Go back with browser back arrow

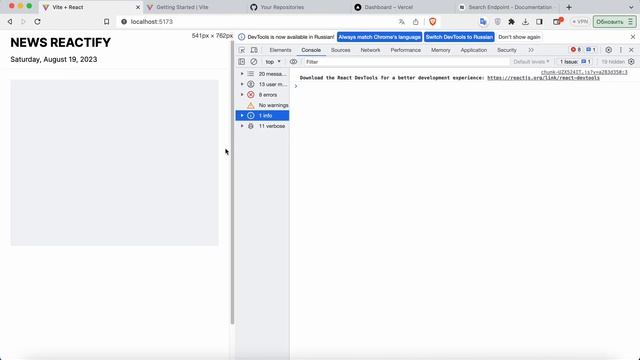point(10,22)
